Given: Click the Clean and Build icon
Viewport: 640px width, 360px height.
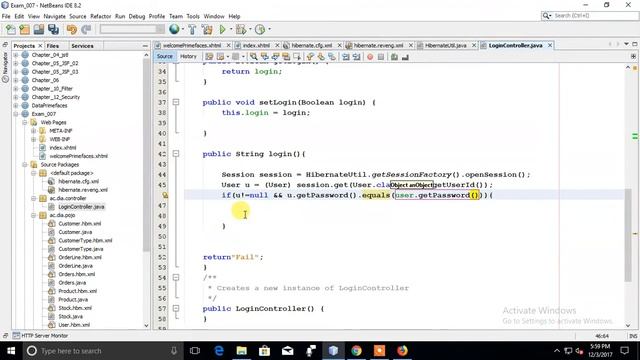Looking at the screenshot, I should tap(207, 29).
